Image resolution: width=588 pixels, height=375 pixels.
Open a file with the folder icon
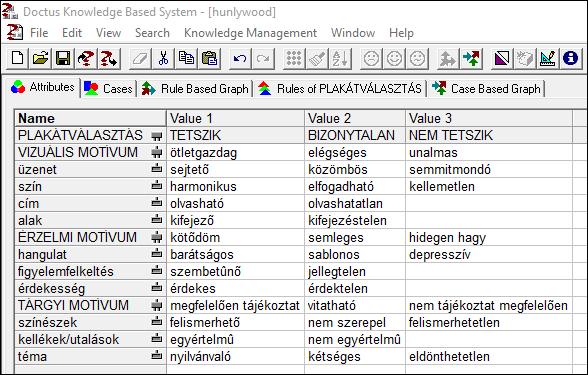(x=40, y=58)
